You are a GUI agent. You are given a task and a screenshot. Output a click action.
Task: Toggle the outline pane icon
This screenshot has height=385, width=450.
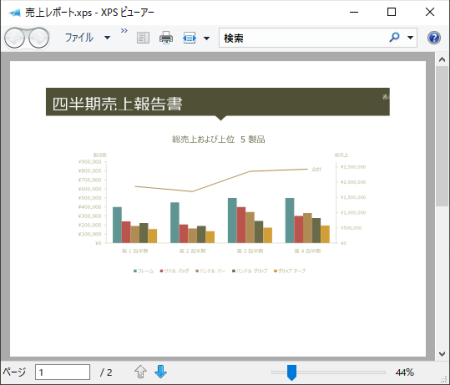(x=143, y=38)
